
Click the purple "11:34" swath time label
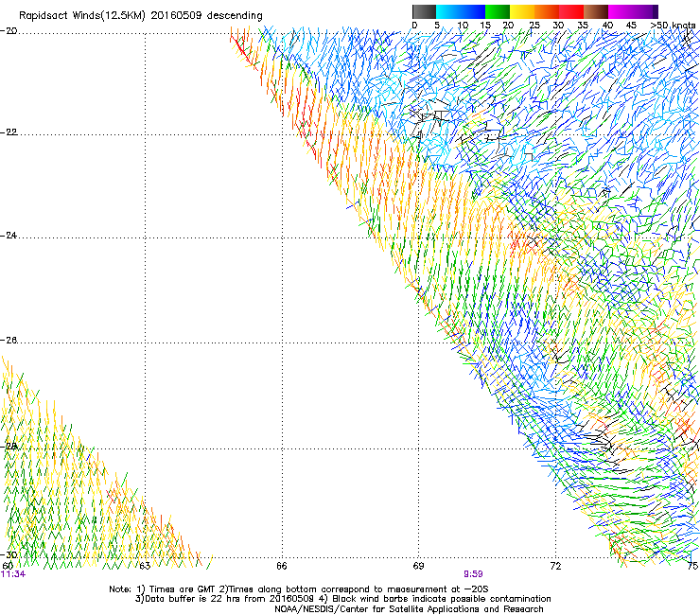pos(13,574)
